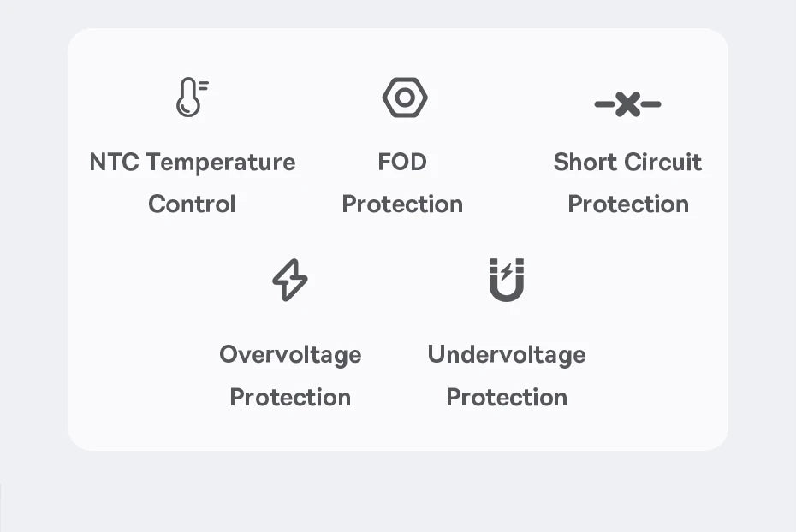Image resolution: width=796 pixels, height=532 pixels.
Task: Click "Protection" text directly below FOD
Action: (x=402, y=204)
